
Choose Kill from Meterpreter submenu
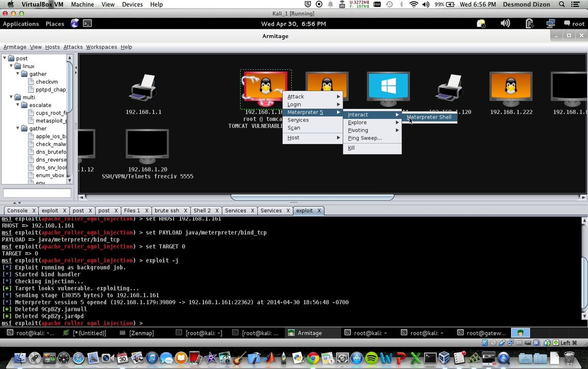click(373, 148)
